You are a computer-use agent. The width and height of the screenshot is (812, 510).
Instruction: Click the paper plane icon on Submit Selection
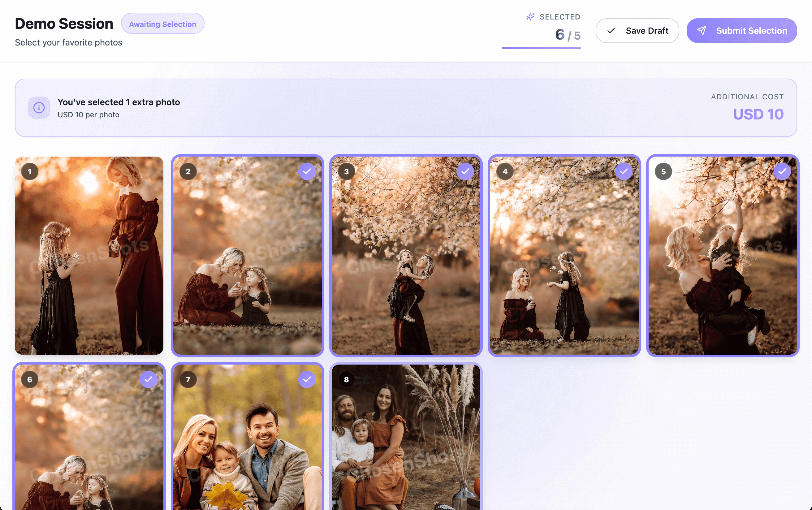click(x=702, y=31)
